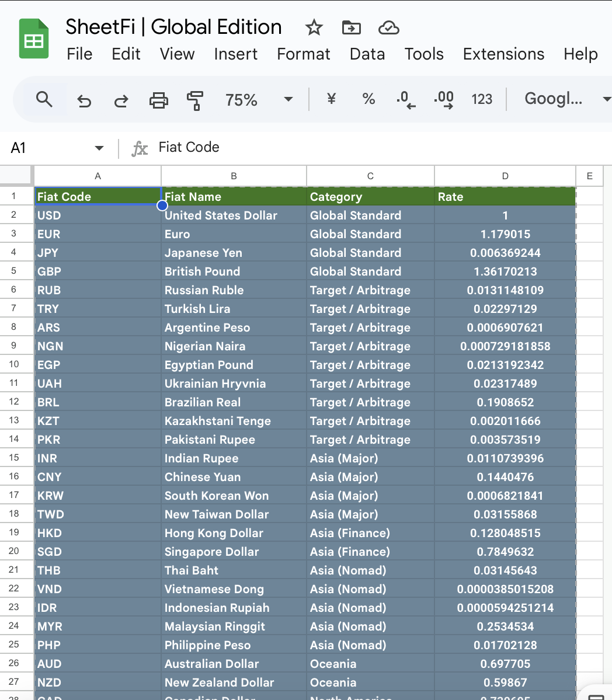Screen dimensions: 612x700
Task: Open the Name box dropdown arrow
Action: pyautogui.click(x=99, y=148)
